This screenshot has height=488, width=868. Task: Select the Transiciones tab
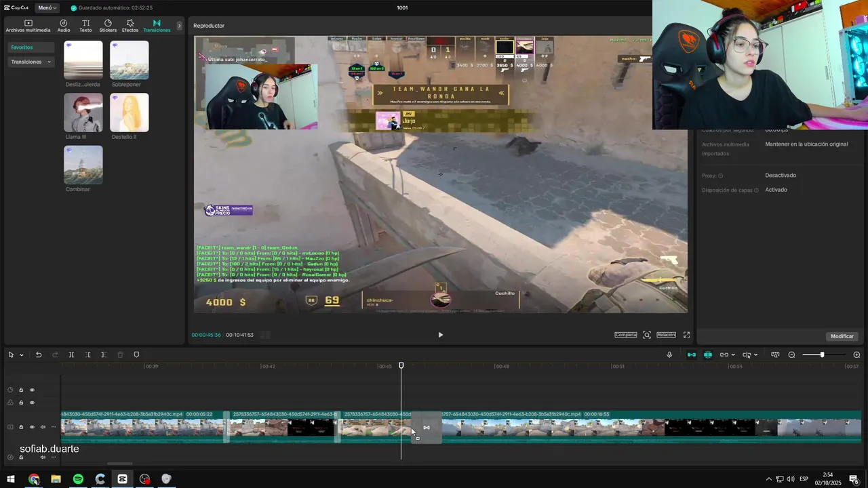point(157,26)
